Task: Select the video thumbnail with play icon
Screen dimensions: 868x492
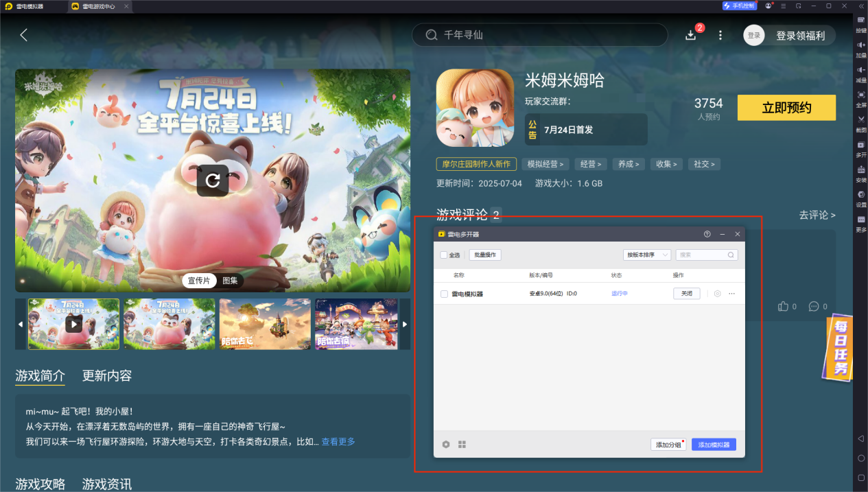Action: click(73, 324)
